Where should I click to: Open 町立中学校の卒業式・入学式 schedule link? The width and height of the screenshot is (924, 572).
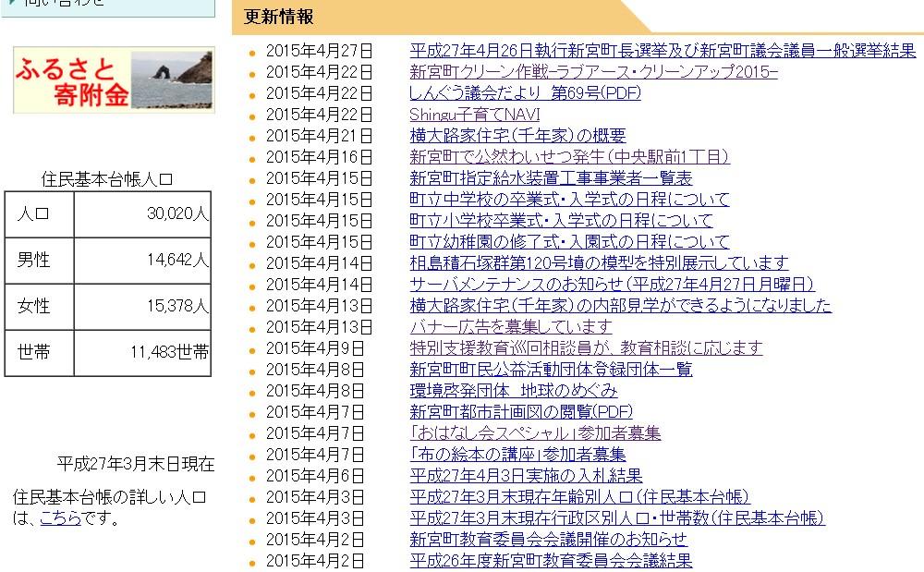[569, 199]
